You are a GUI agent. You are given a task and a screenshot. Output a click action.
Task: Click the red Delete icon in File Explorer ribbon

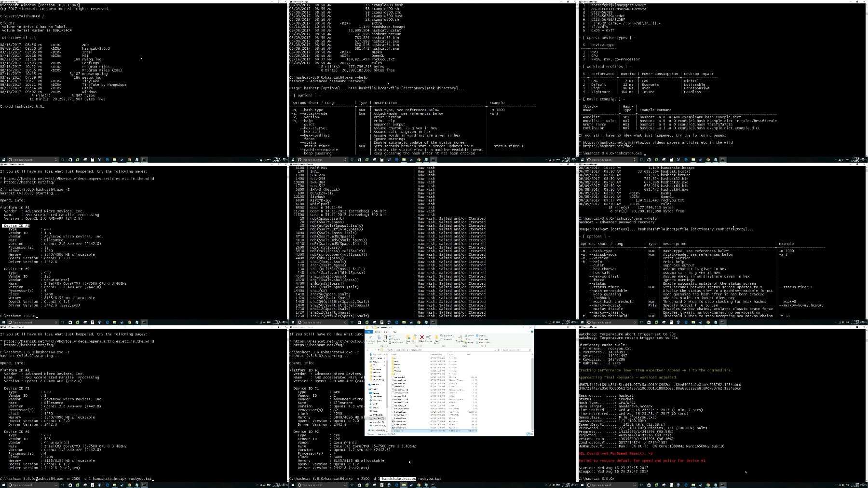(422, 339)
